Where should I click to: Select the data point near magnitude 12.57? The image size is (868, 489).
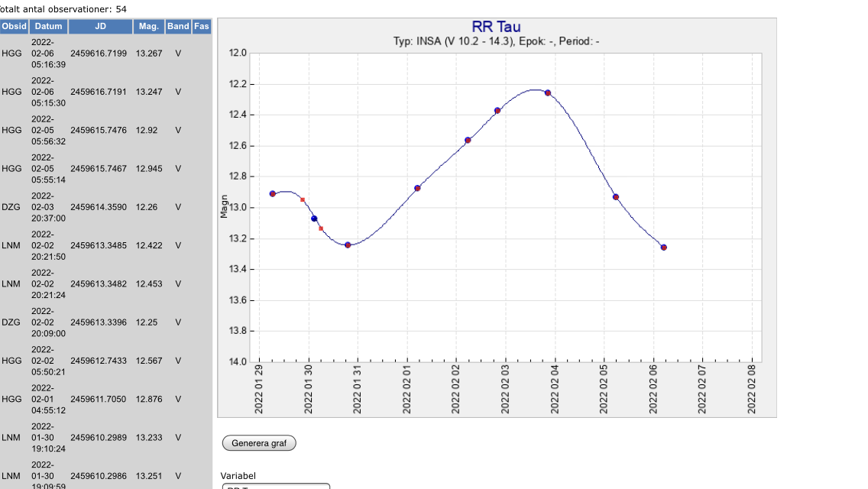[468, 141]
